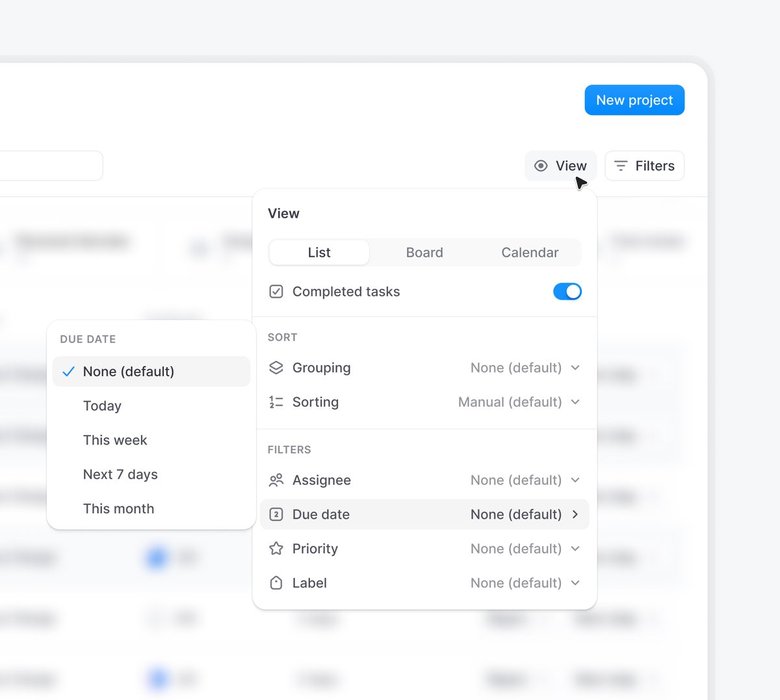Click the Grouping layers icon
Image resolution: width=780 pixels, height=700 pixels.
[277, 368]
